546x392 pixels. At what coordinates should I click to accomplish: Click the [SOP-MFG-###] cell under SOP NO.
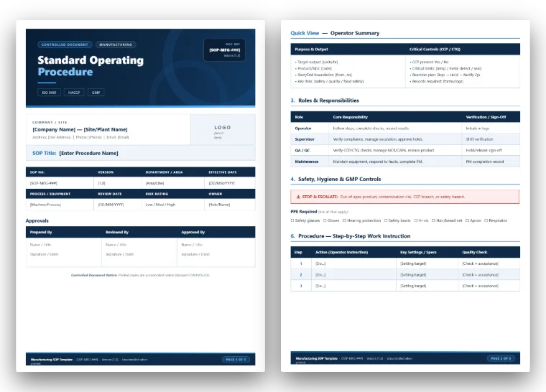pos(60,183)
